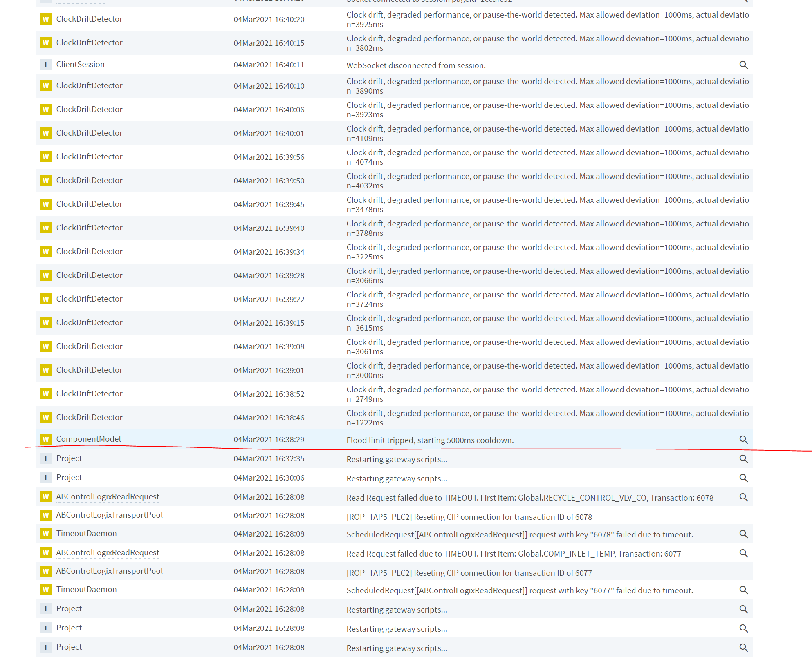
Task: Open ABControlLogixReadRequest logger for transaction 6078
Action: 108,496
